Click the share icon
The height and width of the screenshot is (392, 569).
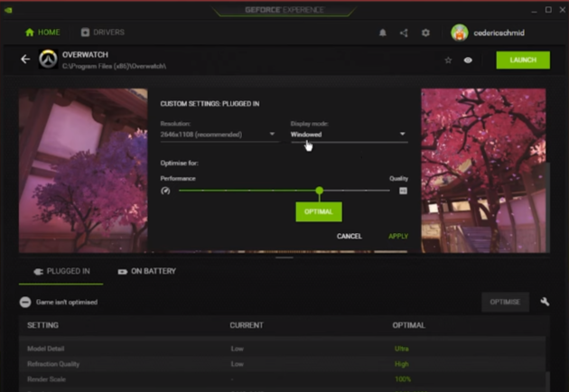tap(404, 33)
